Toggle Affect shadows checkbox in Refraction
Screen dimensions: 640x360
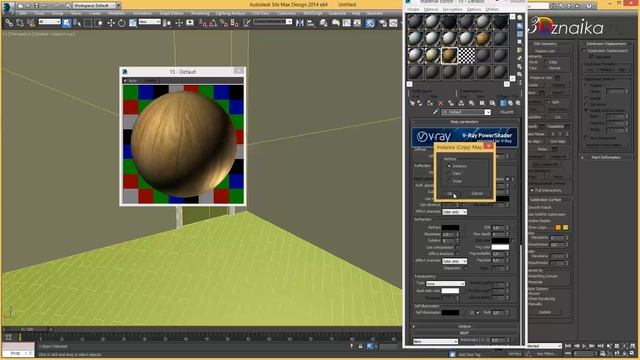pyautogui.click(x=458, y=254)
